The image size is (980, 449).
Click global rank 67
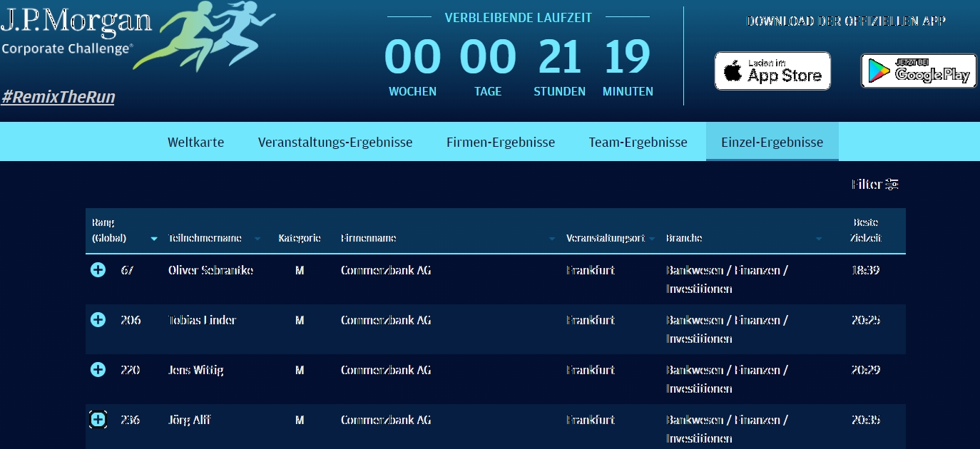(x=128, y=270)
